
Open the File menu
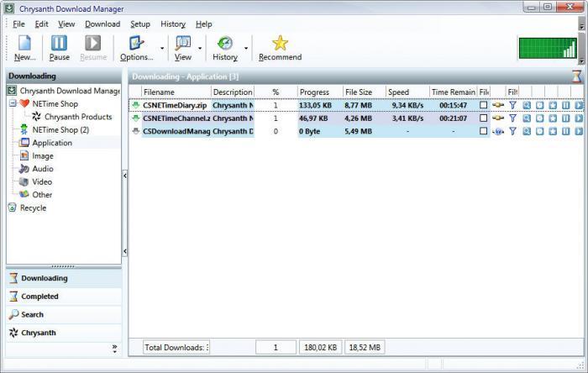18,24
